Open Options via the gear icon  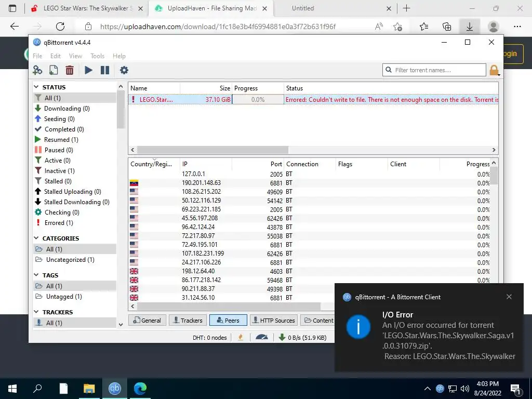click(x=124, y=70)
